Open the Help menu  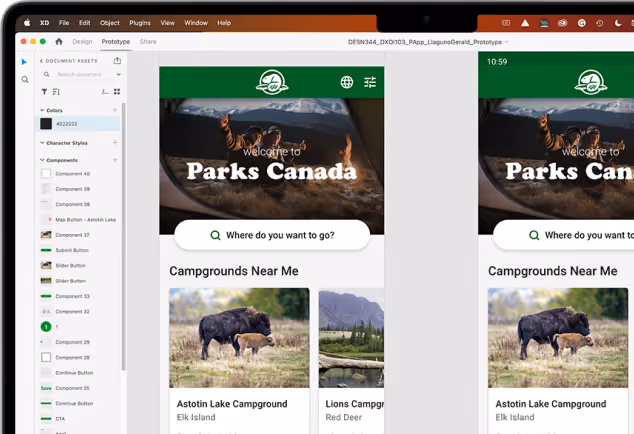point(224,23)
